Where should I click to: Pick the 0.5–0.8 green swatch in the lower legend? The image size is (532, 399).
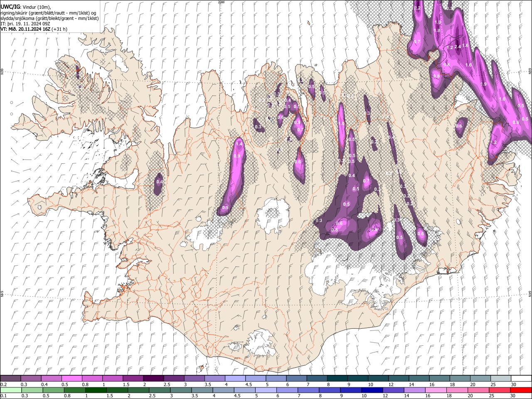[53, 390]
